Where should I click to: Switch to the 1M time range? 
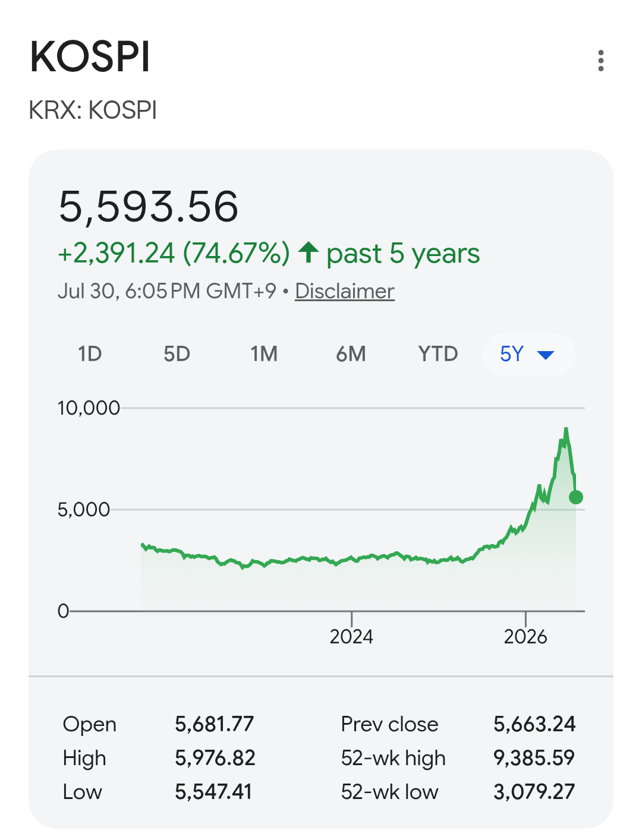pos(264,354)
